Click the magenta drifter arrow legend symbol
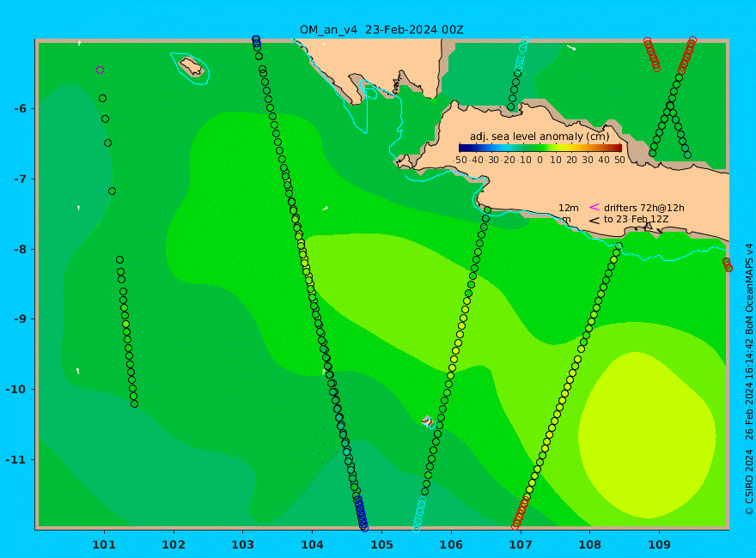Image resolution: width=756 pixels, height=558 pixels. tap(594, 207)
